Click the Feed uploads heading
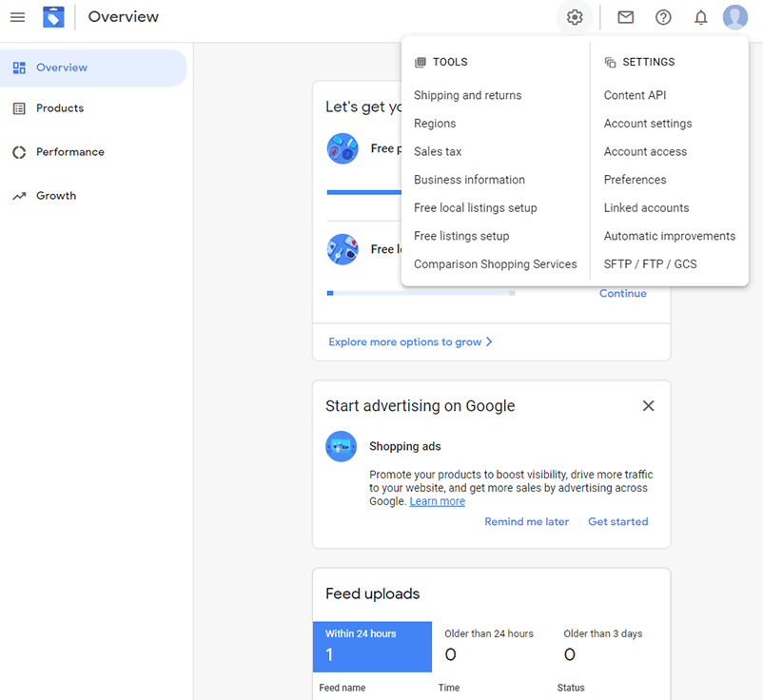 tap(373, 594)
